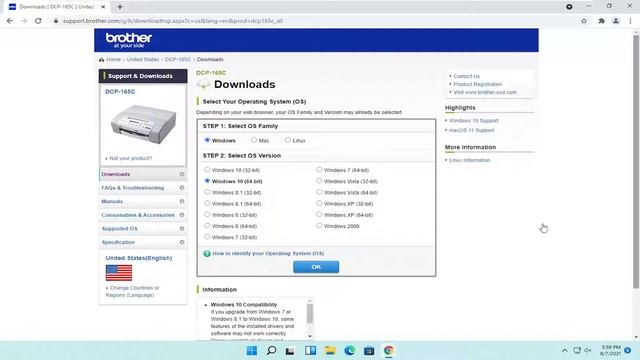Click the site lock icon in address bar
640x360 pixels.
coord(56,21)
